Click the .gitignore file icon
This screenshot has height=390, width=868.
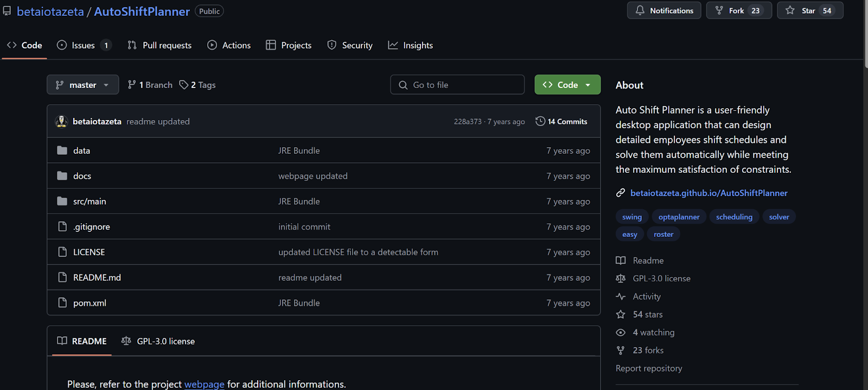pos(62,227)
